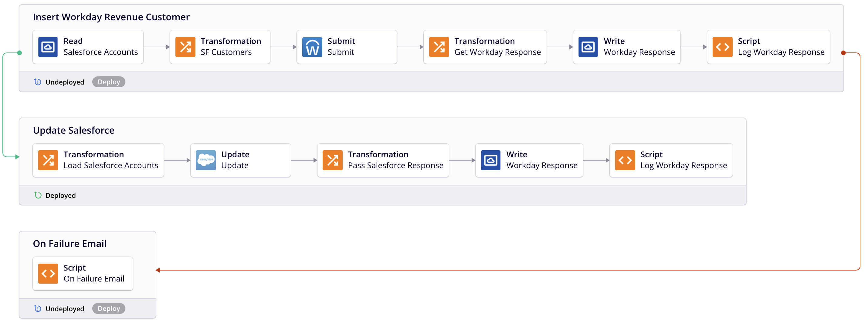Image resolution: width=868 pixels, height=323 pixels.
Task: Click the Load Salesforce Accounts transformation icon
Action: coord(48,160)
